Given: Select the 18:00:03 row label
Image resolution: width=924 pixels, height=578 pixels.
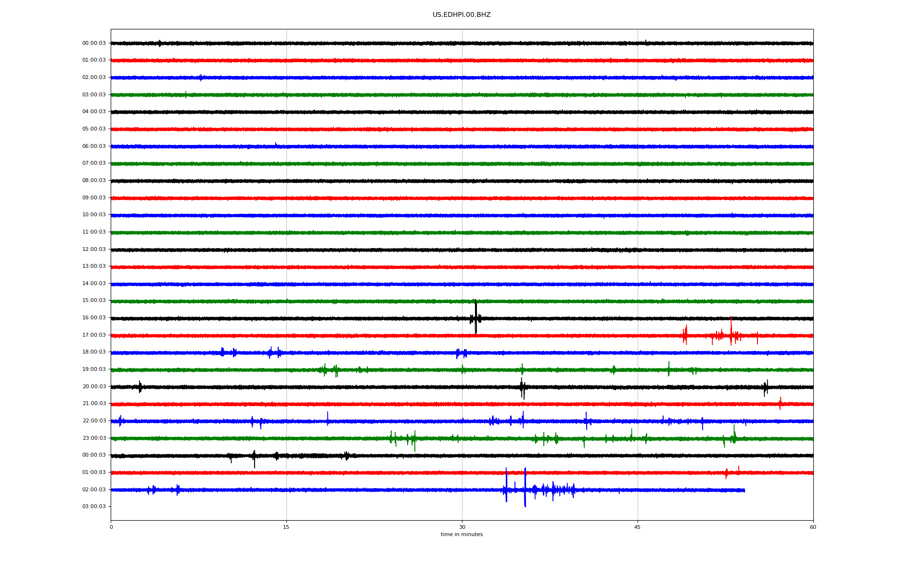Looking at the screenshot, I should 94,352.
